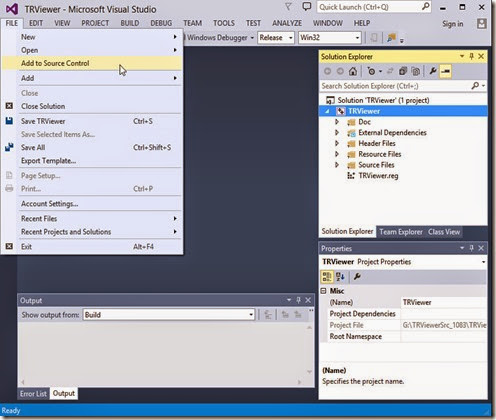Viewport: 496px width, 420px height.
Task: Expand External Dependencies folder
Action: pos(337,133)
